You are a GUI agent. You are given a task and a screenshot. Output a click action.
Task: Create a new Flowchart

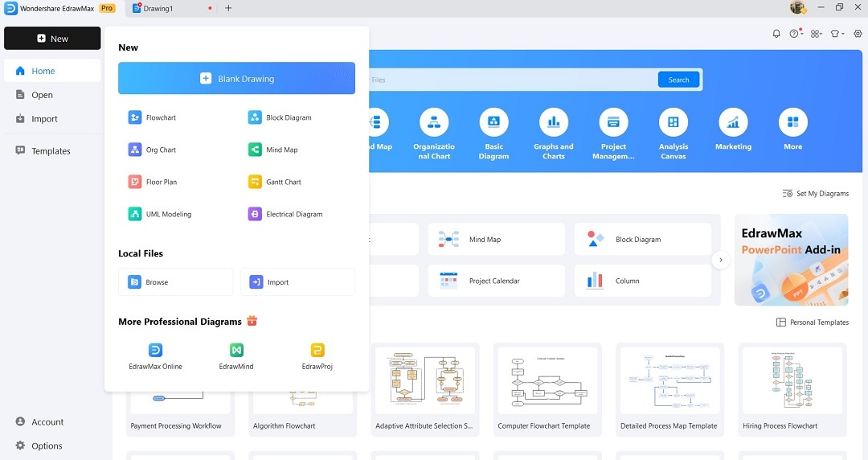[x=152, y=117]
